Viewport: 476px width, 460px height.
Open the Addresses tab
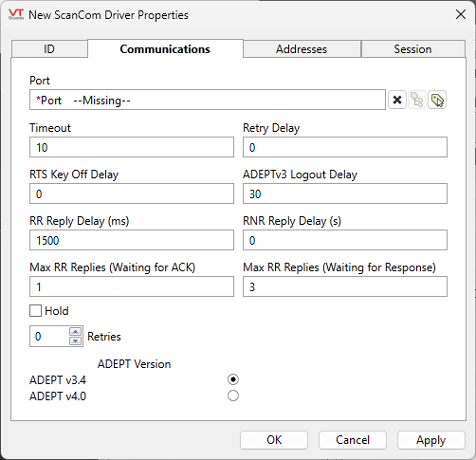click(302, 49)
